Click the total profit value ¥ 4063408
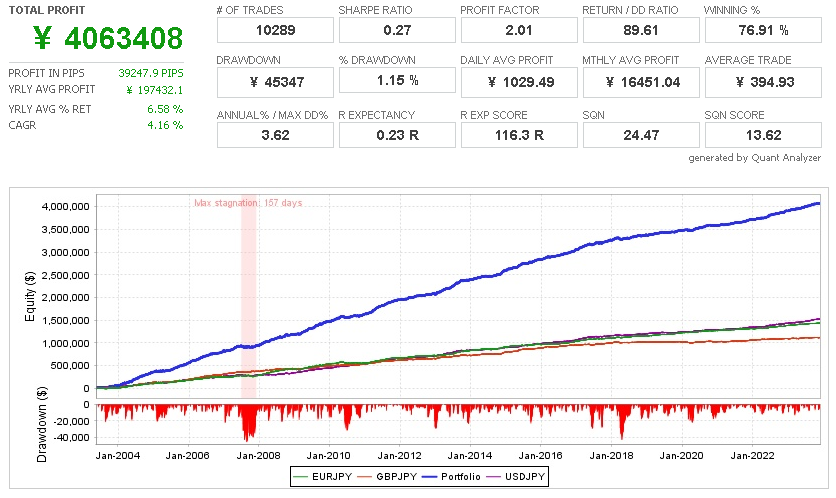Image resolution: width=836 pixels, height=498 pixels. [x=108, y=38]
